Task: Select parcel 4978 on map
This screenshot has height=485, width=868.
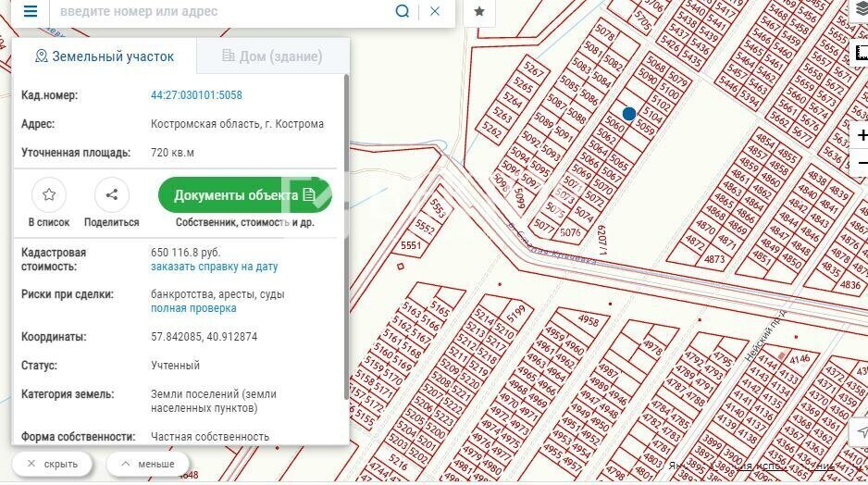Action: (652, 348)
